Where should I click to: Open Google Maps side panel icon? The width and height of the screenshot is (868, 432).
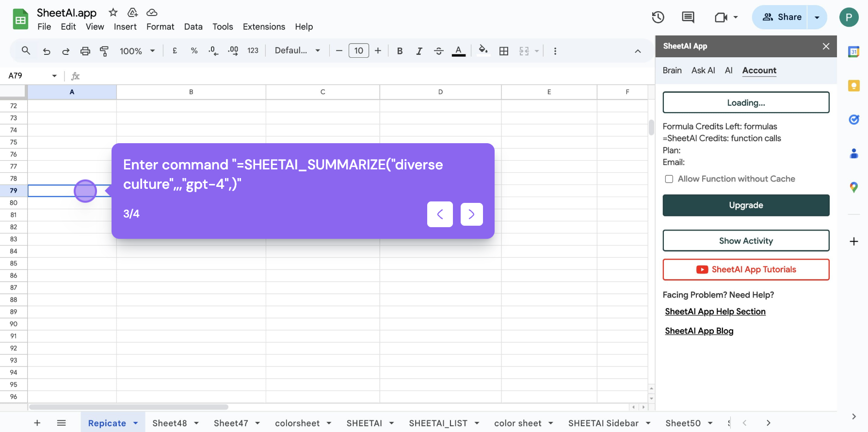pos(854,187)
